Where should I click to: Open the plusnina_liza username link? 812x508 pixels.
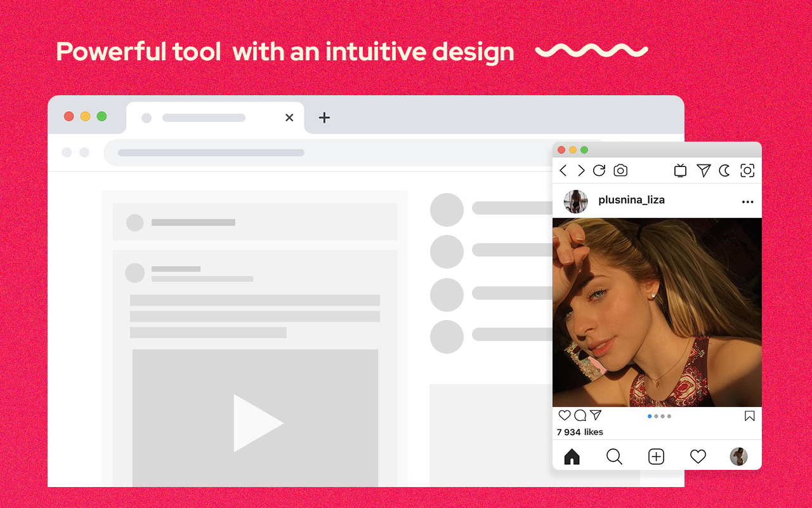click(x=632, y=200)
